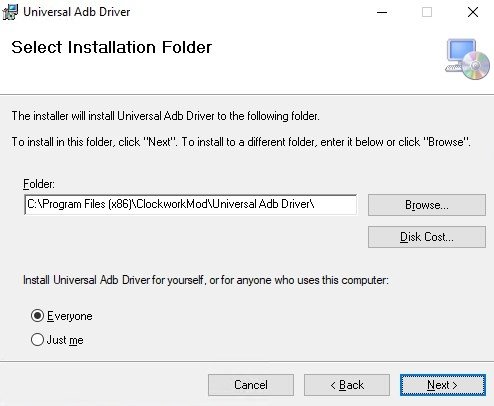The image size is (494, 406).
Task: Continue with the Next button
Action: [x=443, y=385]
